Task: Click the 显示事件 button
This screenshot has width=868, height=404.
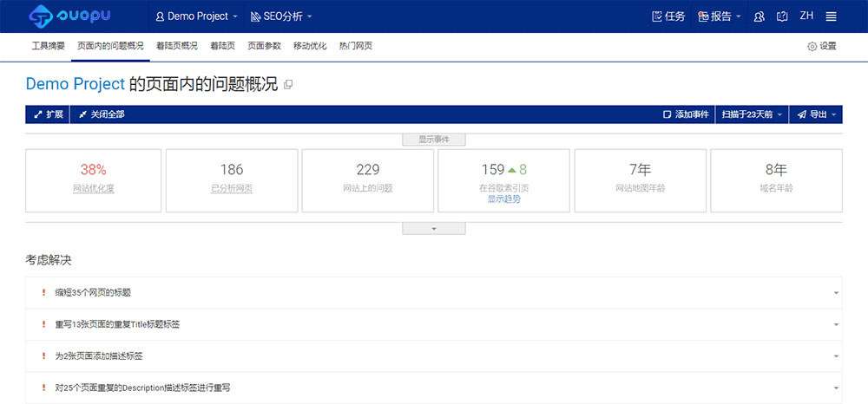Action: tap(433, 140)
